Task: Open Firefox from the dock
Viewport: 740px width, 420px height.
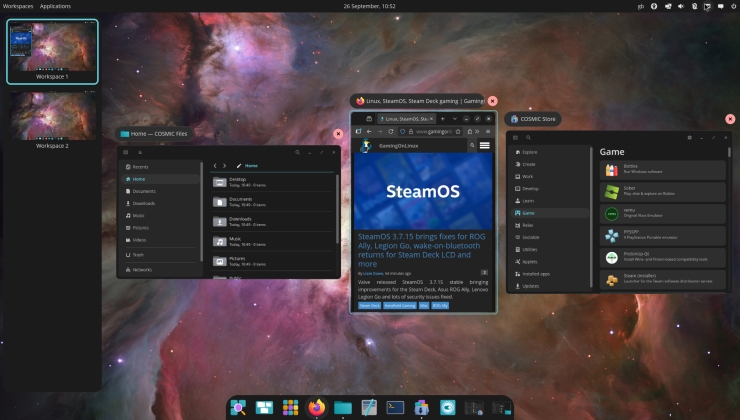Action: (x=317, y=407)
